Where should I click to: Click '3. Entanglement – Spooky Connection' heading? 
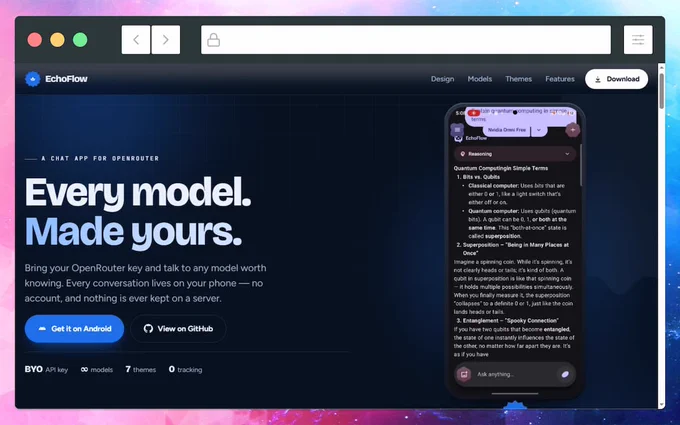point(507,321)
